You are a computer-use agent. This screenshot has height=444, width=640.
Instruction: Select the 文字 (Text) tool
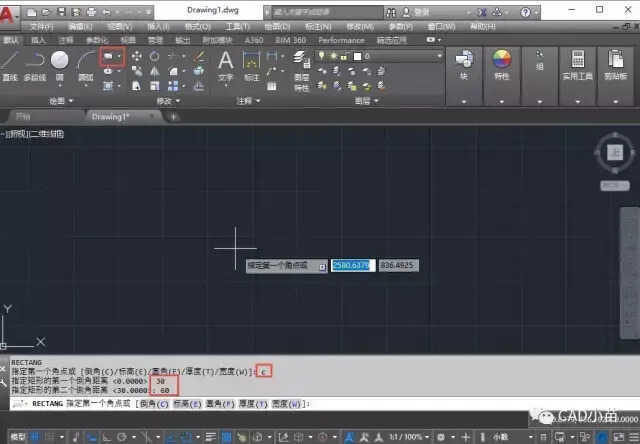pyautogui.click(x=226, y=65)
